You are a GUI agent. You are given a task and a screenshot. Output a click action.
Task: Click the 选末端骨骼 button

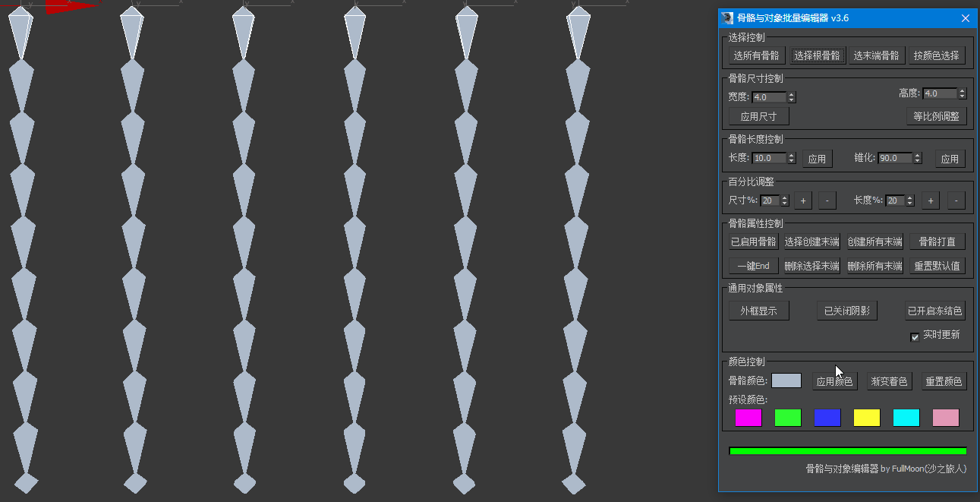point(876,55)
